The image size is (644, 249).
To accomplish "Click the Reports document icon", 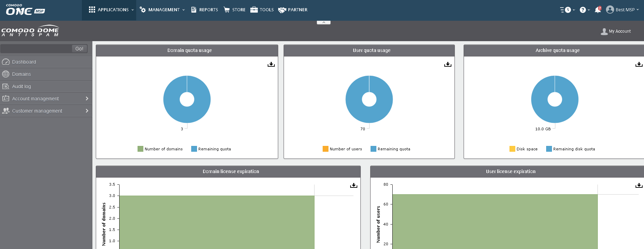I will tap(194, 10).
